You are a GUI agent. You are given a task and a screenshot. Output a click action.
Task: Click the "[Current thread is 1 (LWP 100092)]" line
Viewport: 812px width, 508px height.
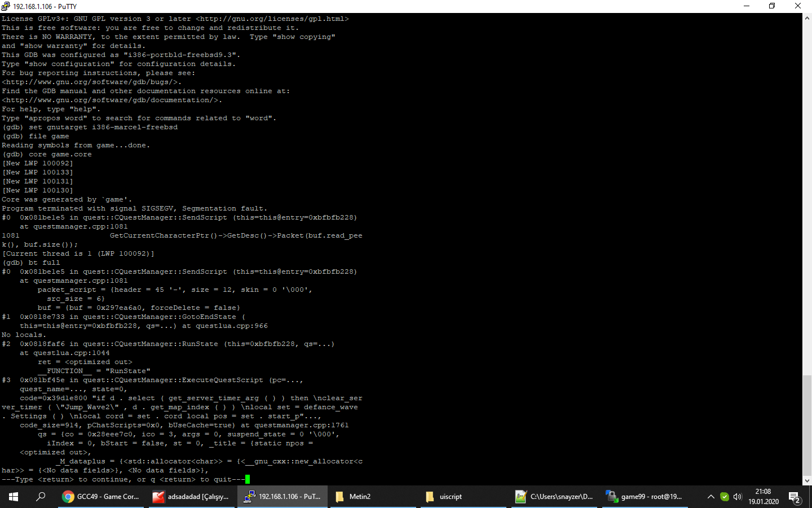pos(78,253)
